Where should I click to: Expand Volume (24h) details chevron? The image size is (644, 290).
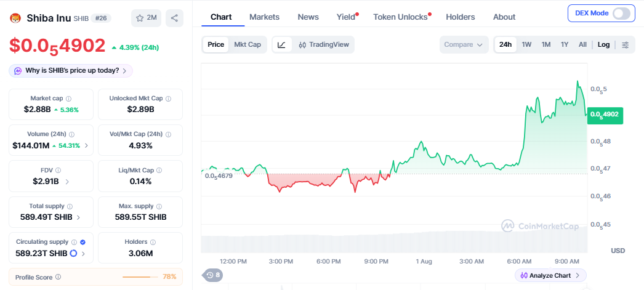86,145
